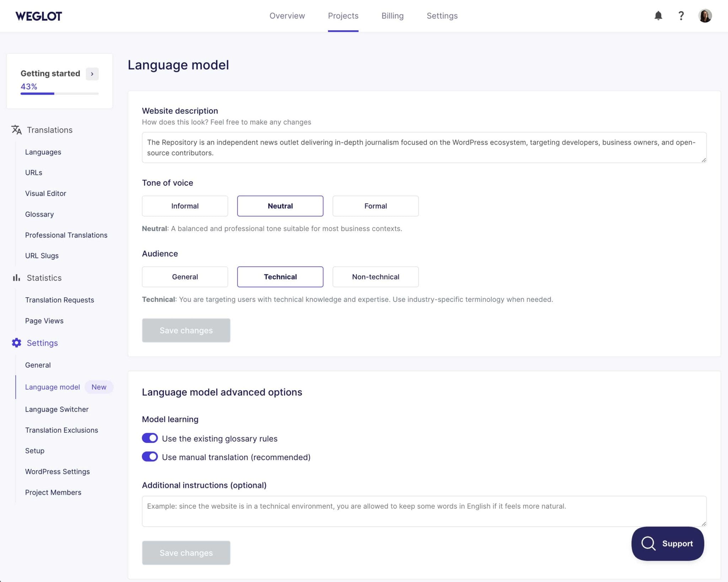This screenshot has width=728, height=582.
Task: Click the user profile avatar
Action: 705,16
